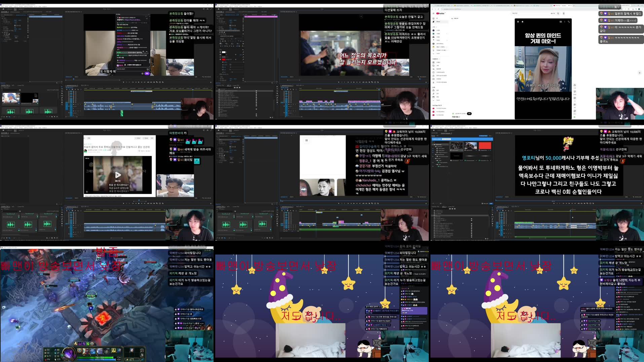This screenshot has height=362, width=644.
Task: Toggle captions on the Shorts player
Action: click(x=560, y=22)
